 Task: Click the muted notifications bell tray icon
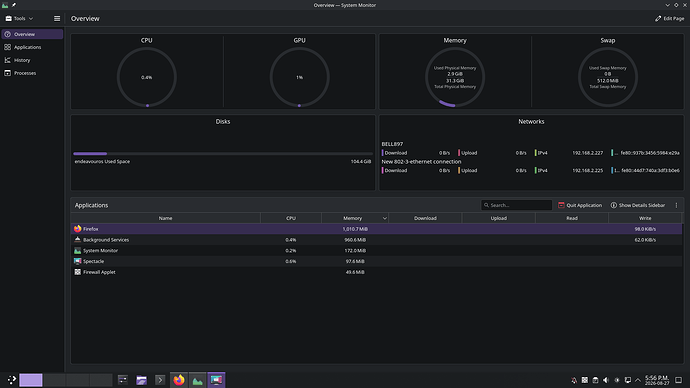pos(574,380)
